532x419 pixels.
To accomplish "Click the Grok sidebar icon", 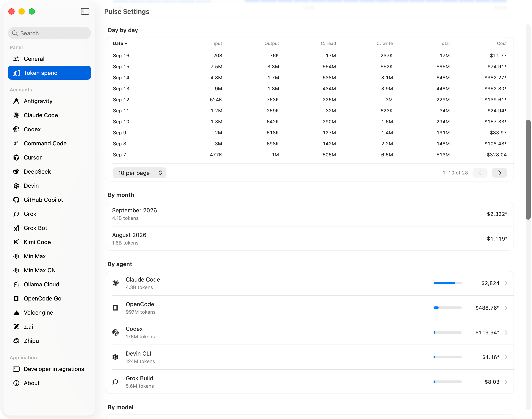I will 16,214.
